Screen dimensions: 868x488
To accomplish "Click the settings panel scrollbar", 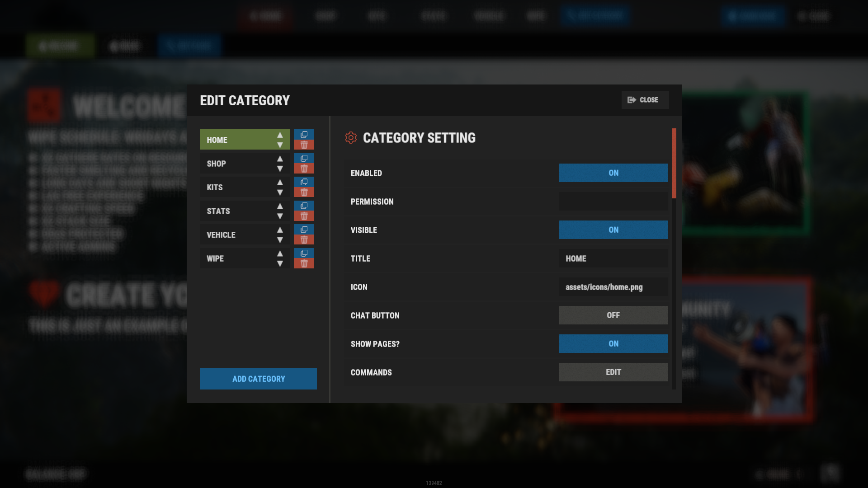I will (674, 164).
